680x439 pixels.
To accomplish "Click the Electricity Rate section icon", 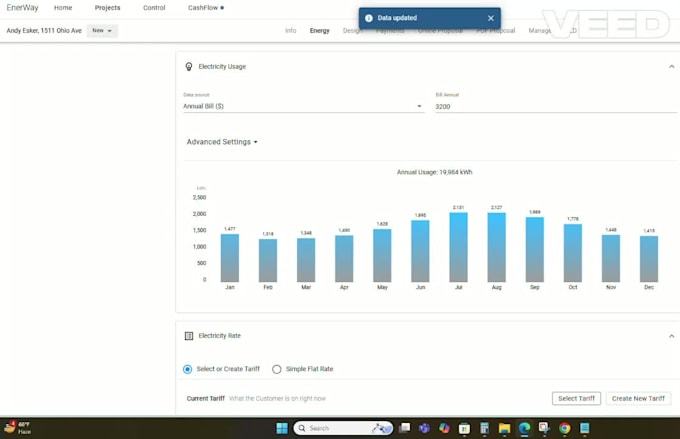I will pyautogui.click(x=189, y=336).
